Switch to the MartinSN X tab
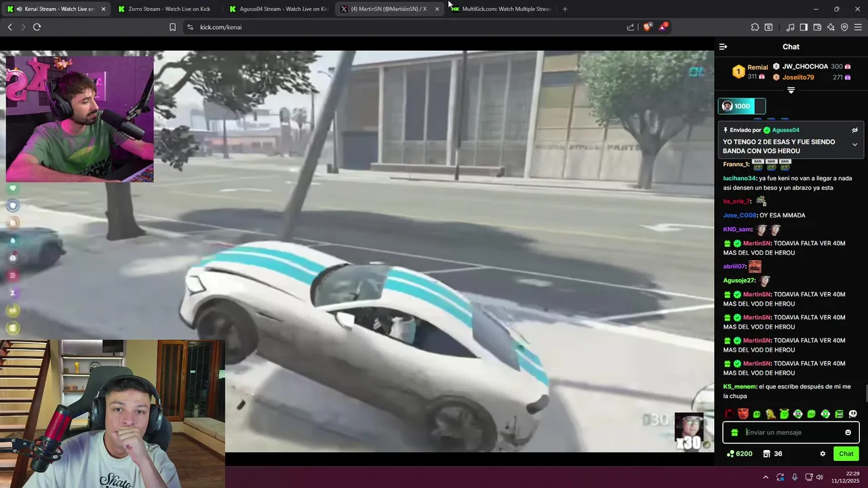 click(x=389, y=9)
